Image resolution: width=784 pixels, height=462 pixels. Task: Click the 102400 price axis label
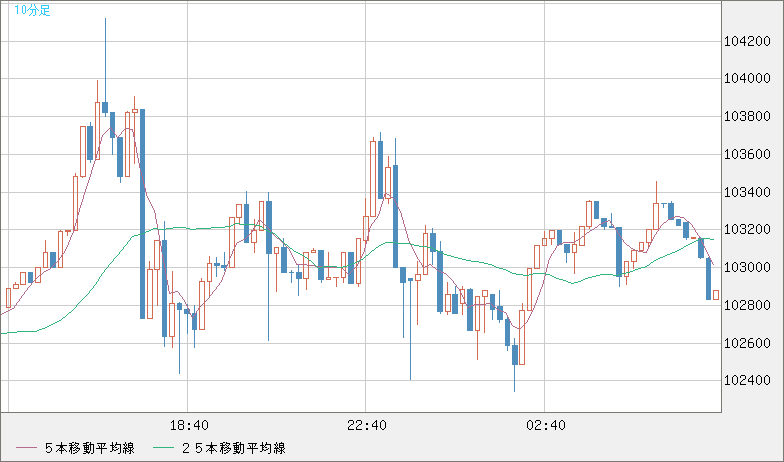748,380
